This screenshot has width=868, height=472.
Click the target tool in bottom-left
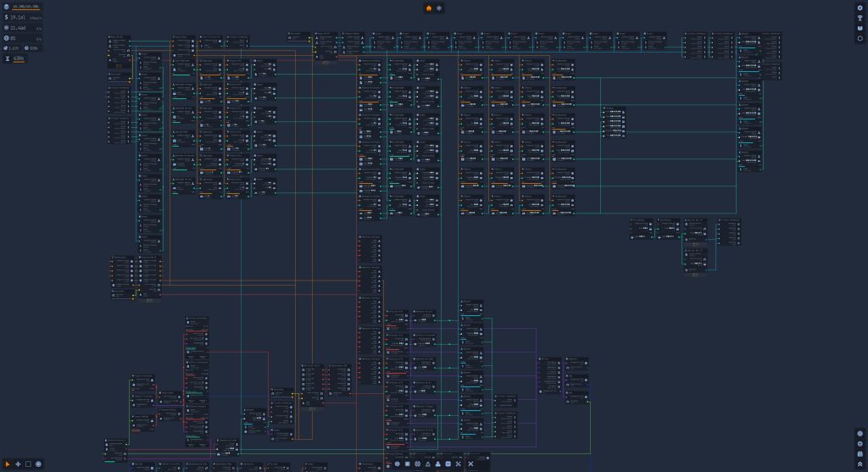(38, 464)
